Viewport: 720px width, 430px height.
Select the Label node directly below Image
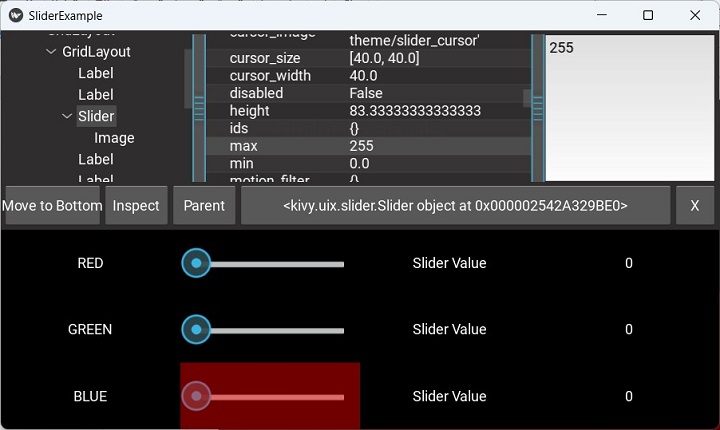pos(96,159)
